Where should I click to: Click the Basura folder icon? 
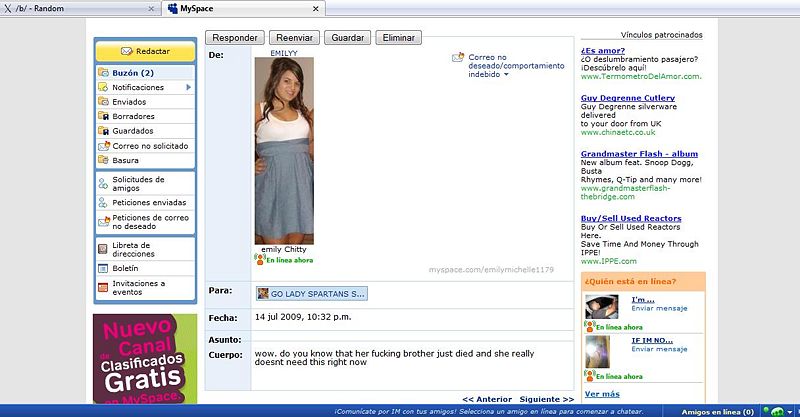point(104,160)
